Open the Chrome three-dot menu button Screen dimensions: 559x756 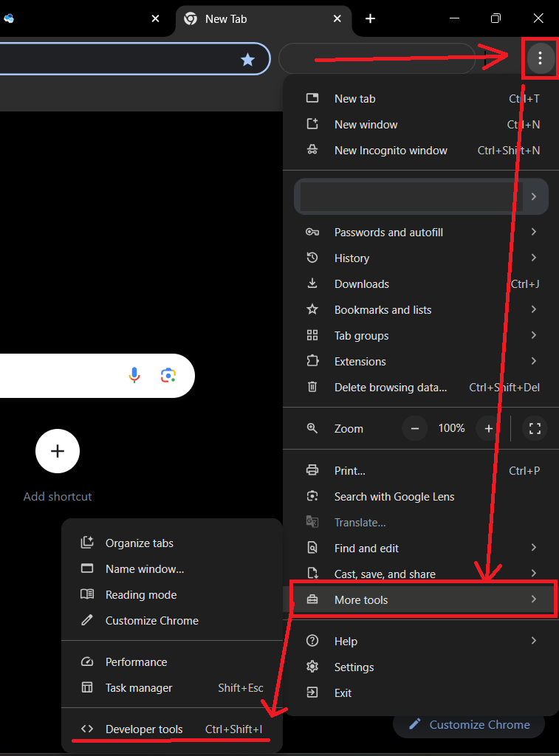coord(540,58)
